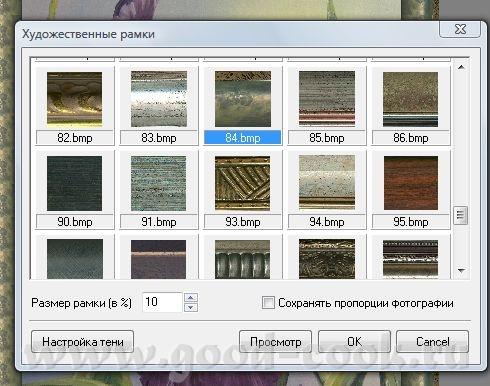Click scrollbar up arrow in frame list

(461, 67)
